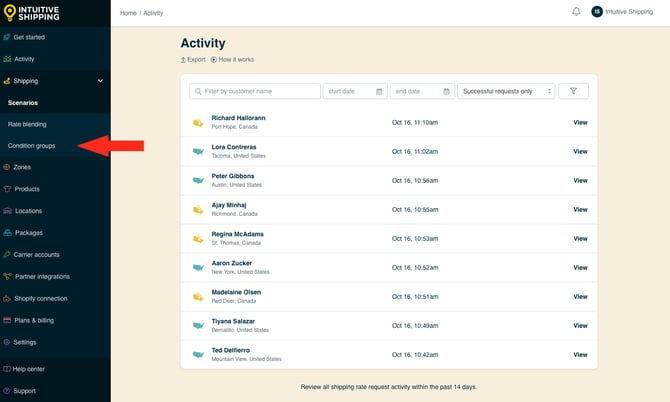670x402 pixels.
Task: Click the Madelaine Olsen customer name
Action: pos(236,292)
